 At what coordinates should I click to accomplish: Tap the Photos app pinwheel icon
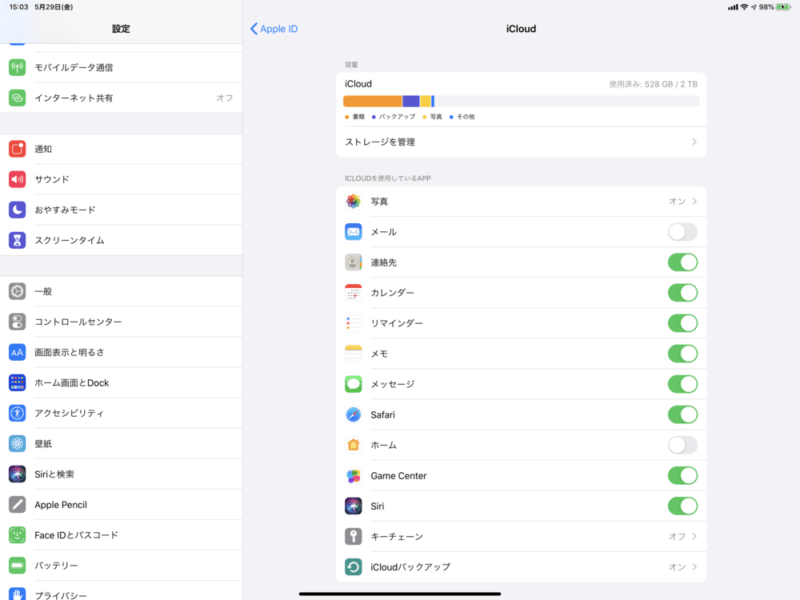(354, 202)
